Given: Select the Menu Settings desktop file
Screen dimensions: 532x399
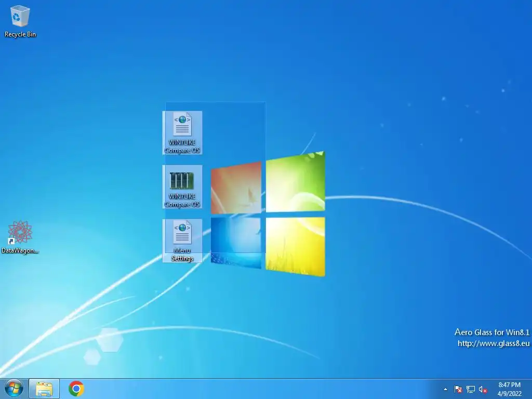Looking at the screenshot, I should tap(182, 241).
